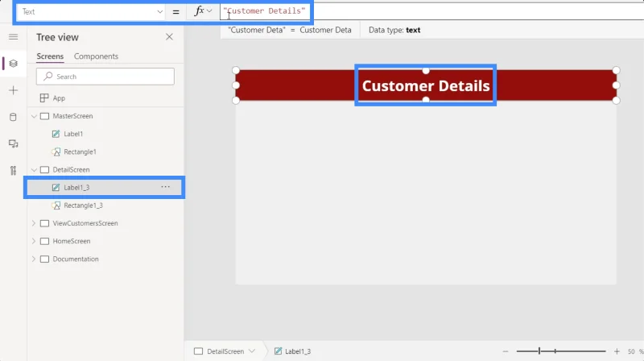The height and width of the screenshot is (361, 644).
Task: Select ViewCustomersScreen in the tree
Action: click(x=85, y=223)
